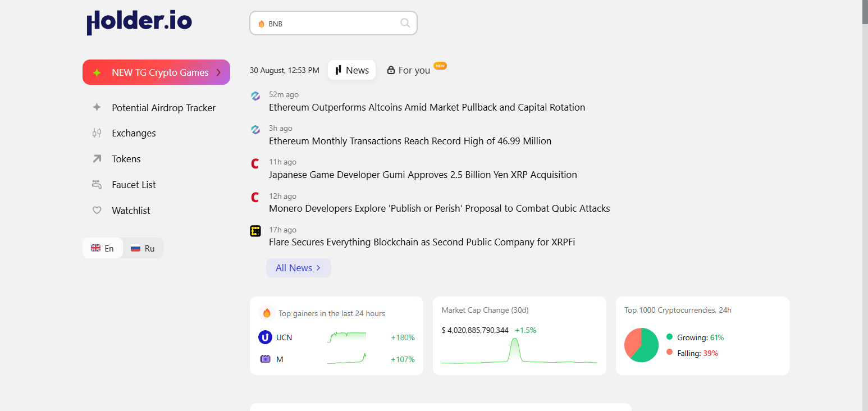Select the Potential Airdrop Tracker sidebar icon
Viewport: 868px width, 411px height.
pyautogui.click(x=97, y=107)
